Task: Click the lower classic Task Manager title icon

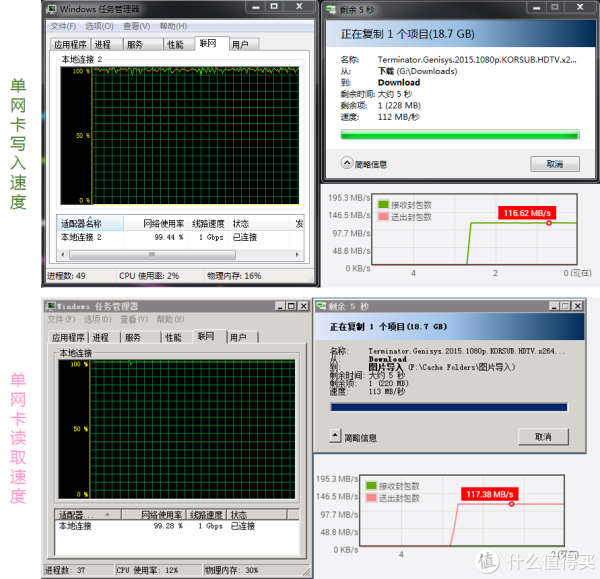Action: pos(50,305)
